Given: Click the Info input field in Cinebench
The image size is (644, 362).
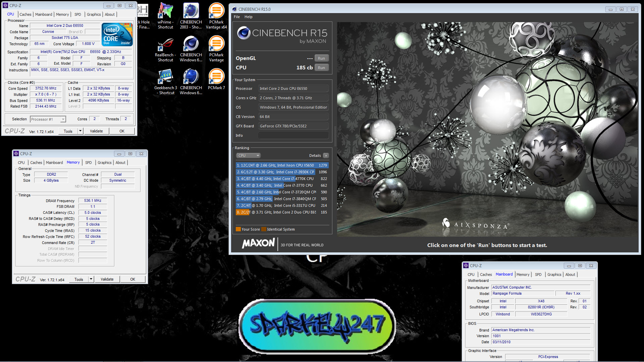Looking at the screenshot, I should pos(293,135).
